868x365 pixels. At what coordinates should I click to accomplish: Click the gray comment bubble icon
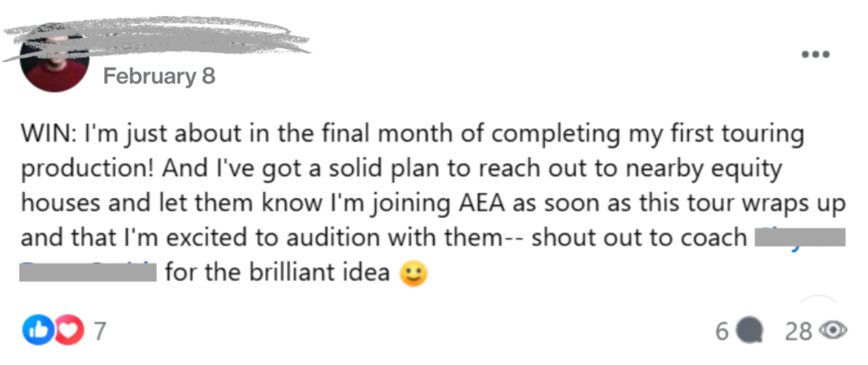click(x=750, y=330)
